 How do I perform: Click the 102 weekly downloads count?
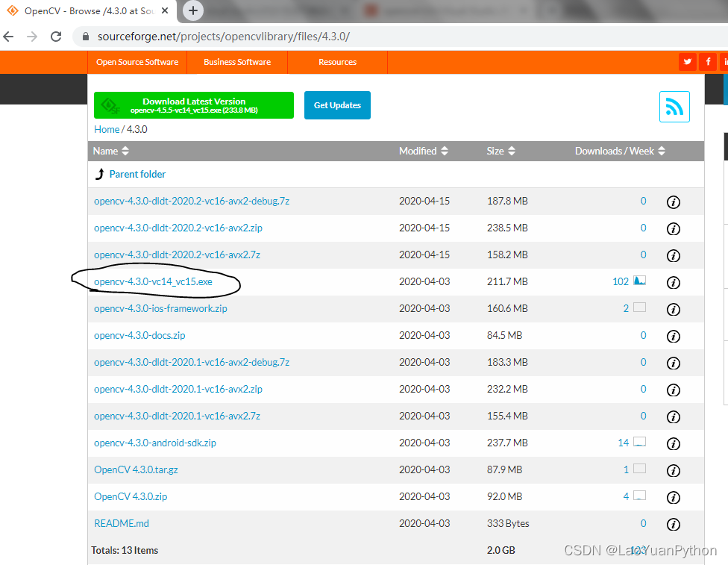621,281
